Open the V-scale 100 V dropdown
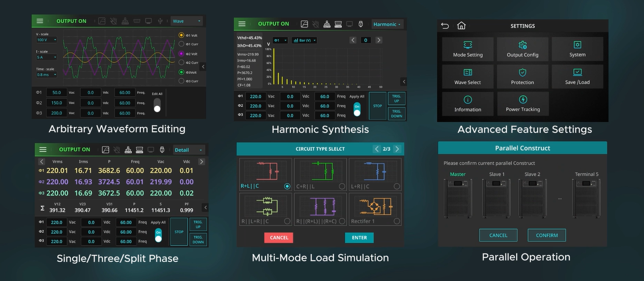Viewport: 644px width, 281px height. [47, 40]
